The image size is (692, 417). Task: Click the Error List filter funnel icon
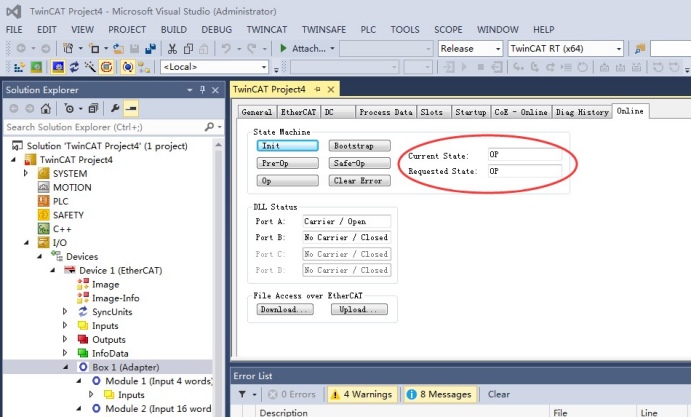click(242, 394)
